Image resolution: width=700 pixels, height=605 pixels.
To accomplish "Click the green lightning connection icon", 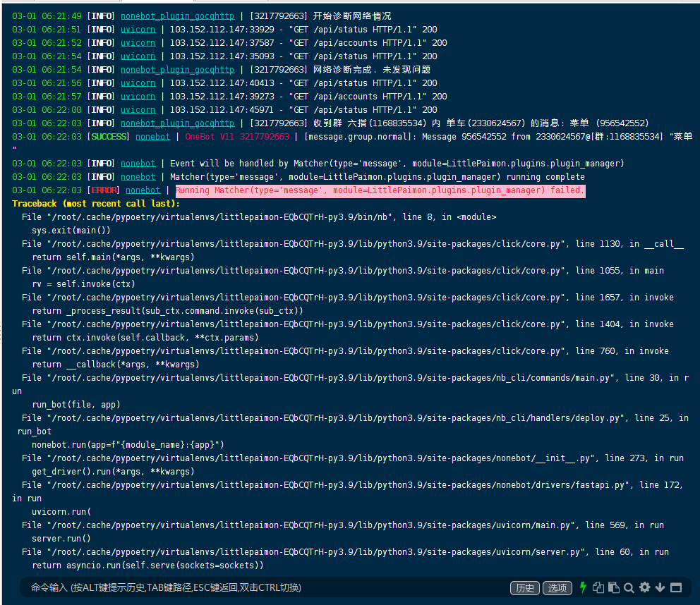I will point(583,587).
